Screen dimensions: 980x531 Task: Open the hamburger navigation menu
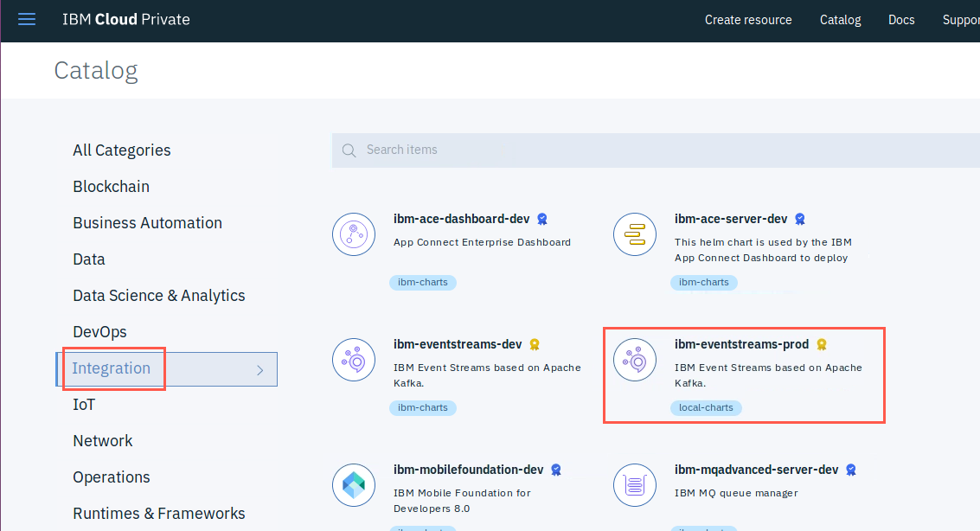27,19
